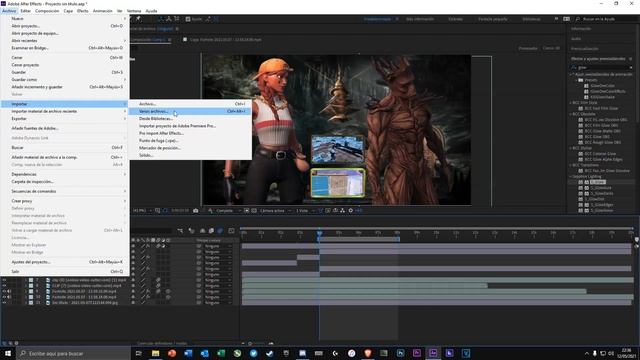Select the world axis mode icon
640x360 pixels.
coord(169,19)
